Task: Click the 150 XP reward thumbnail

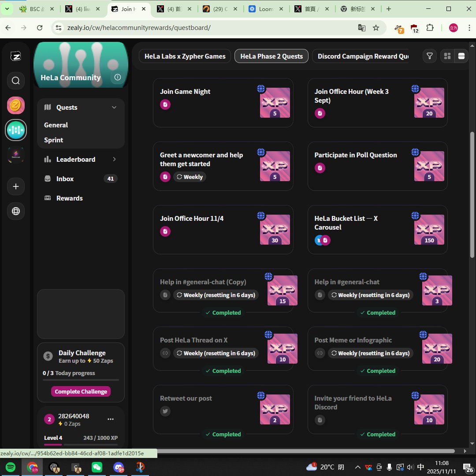Action: (x=429, y=230)
